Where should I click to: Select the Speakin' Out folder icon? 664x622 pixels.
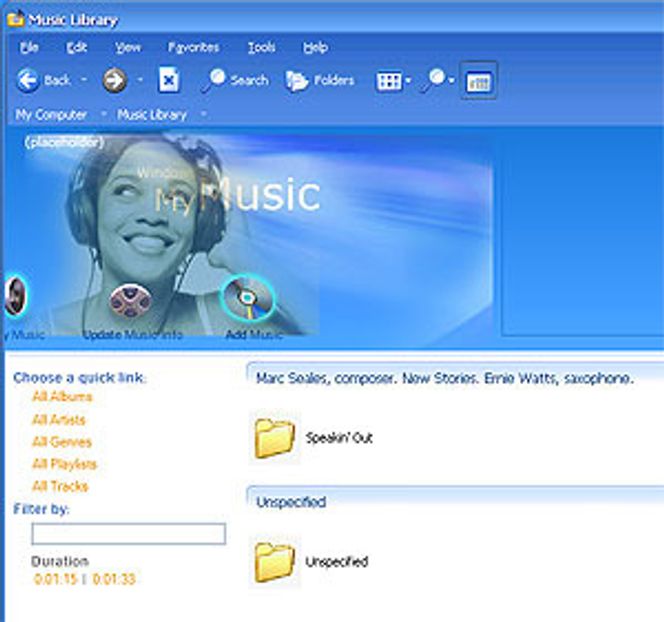point(275,438)
